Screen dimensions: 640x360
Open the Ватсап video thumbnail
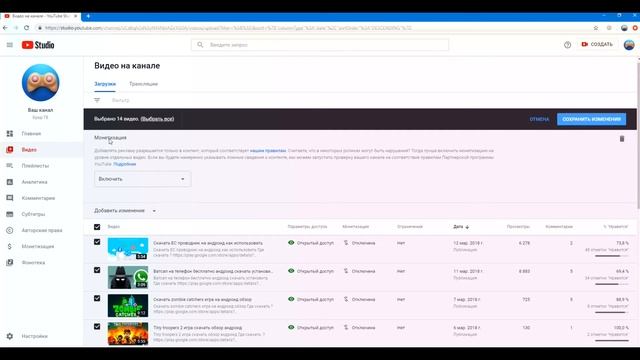[128, 278]
